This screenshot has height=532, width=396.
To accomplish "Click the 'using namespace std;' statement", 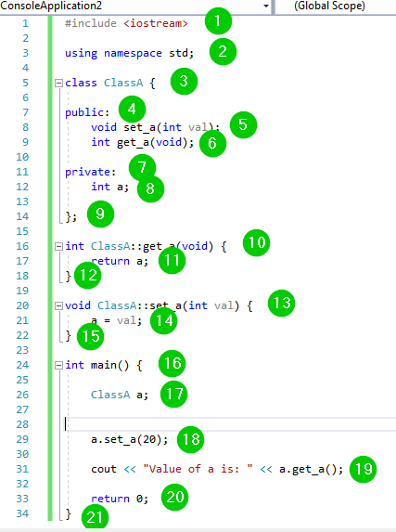I will pos(129,53).
